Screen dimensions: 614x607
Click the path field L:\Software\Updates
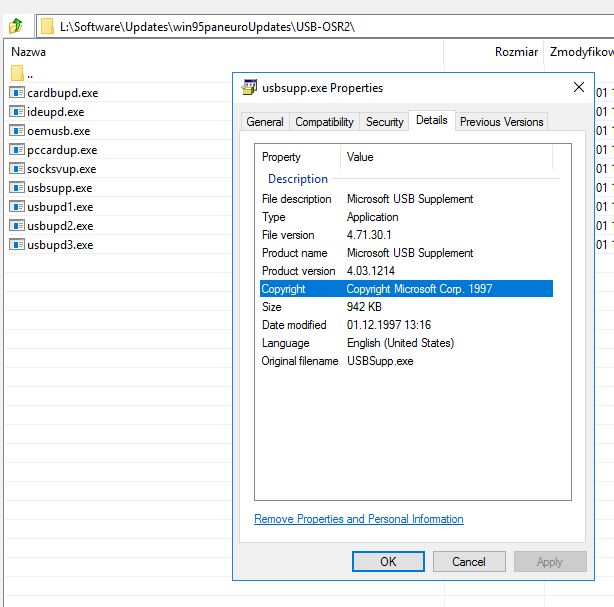pyautogui.click(x=325, y=26)
